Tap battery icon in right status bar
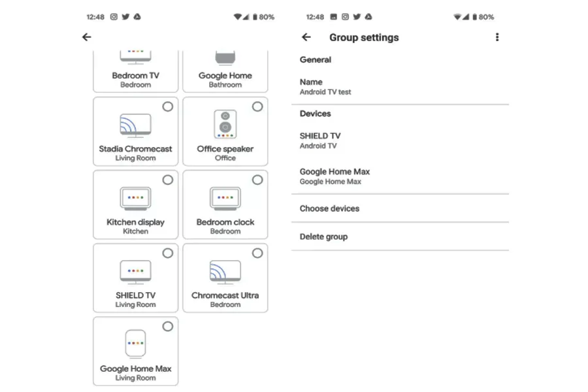The height and width of the screenshot is (392, 588). pos(475,17)
